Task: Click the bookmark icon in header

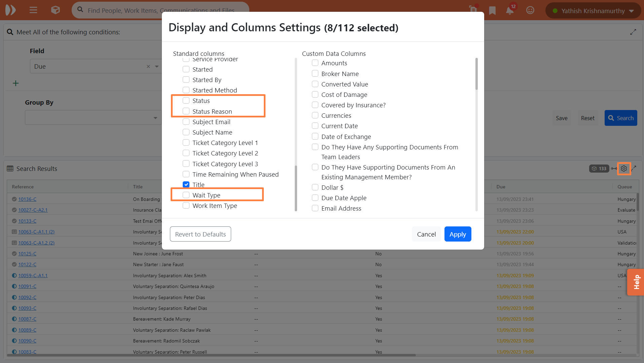Action: pos(492,10)
